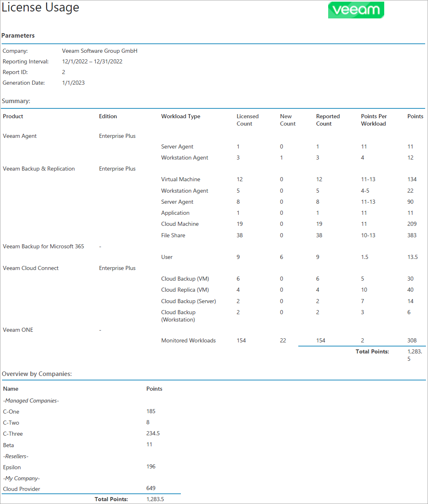Select the Veeam ONE product
The image size is (428, 504).
pos(18,330)
